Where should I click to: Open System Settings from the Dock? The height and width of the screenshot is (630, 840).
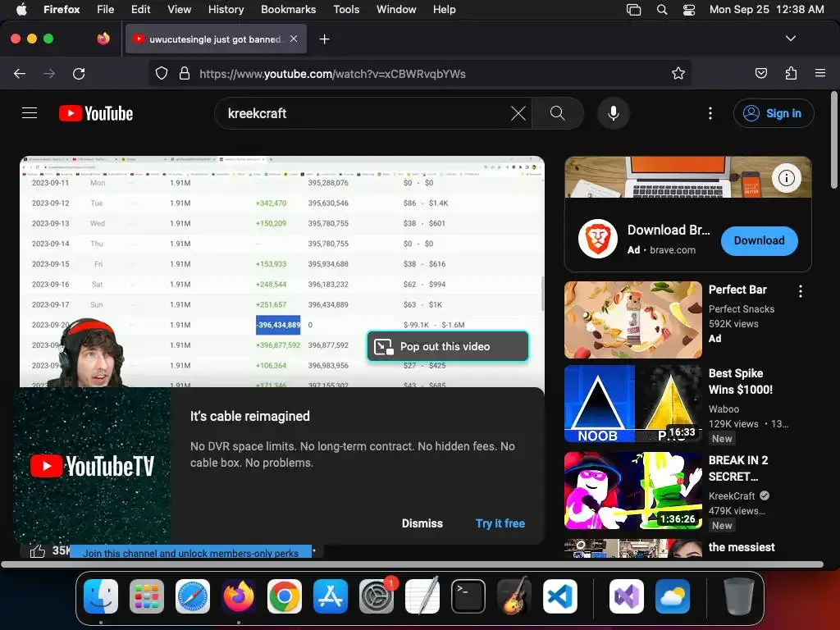point(377,596)
